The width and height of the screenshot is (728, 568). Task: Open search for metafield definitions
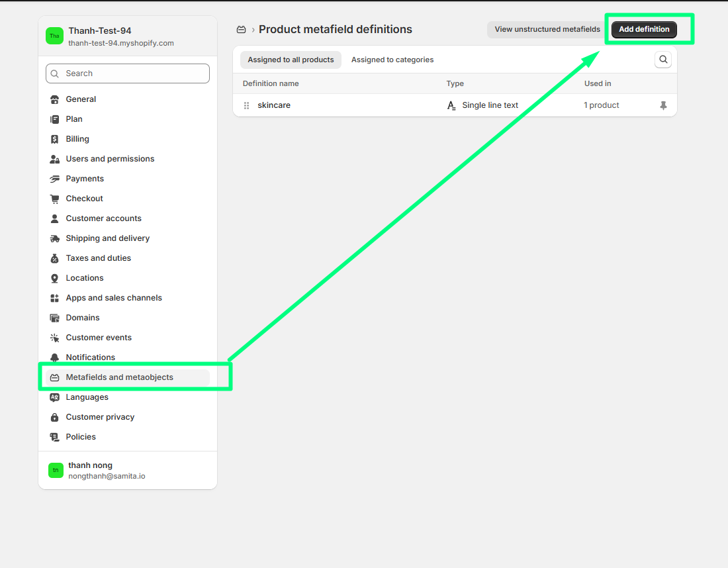click(x=663, y=60)
